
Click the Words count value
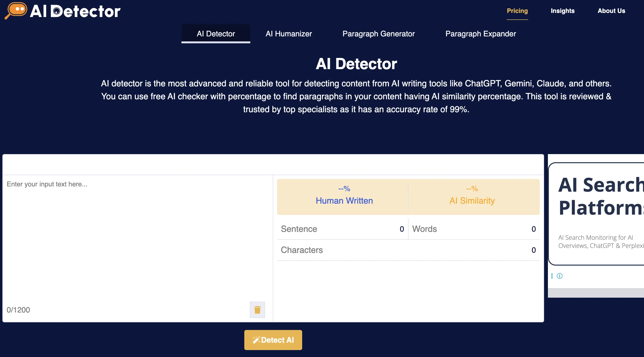pyautogui.click(x=534, y=229)
